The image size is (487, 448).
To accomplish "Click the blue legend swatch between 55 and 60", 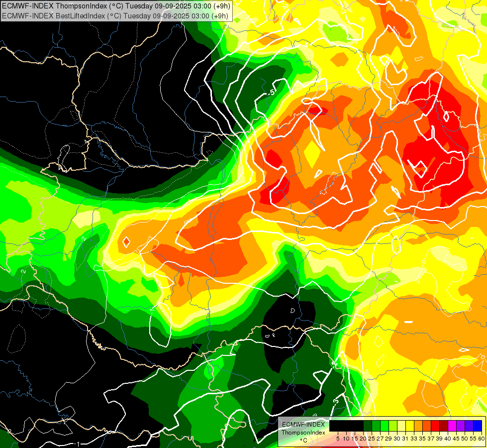I will [478, 426].
